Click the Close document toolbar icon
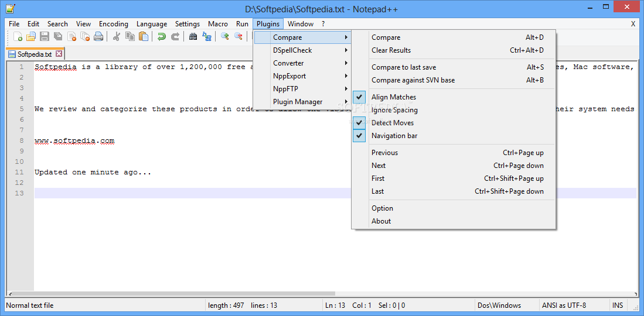644x316 pixels. pos(72,36)
